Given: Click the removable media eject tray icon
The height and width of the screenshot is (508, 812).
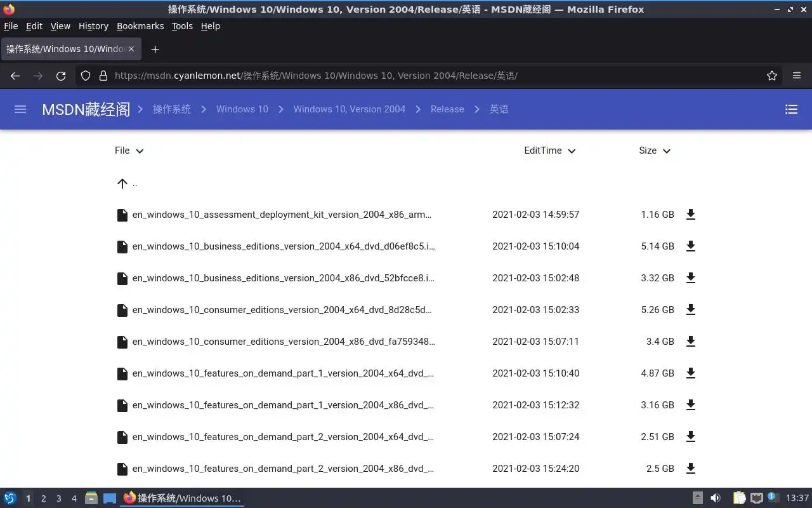Looking at the screenshot, I should coord(697,498).
